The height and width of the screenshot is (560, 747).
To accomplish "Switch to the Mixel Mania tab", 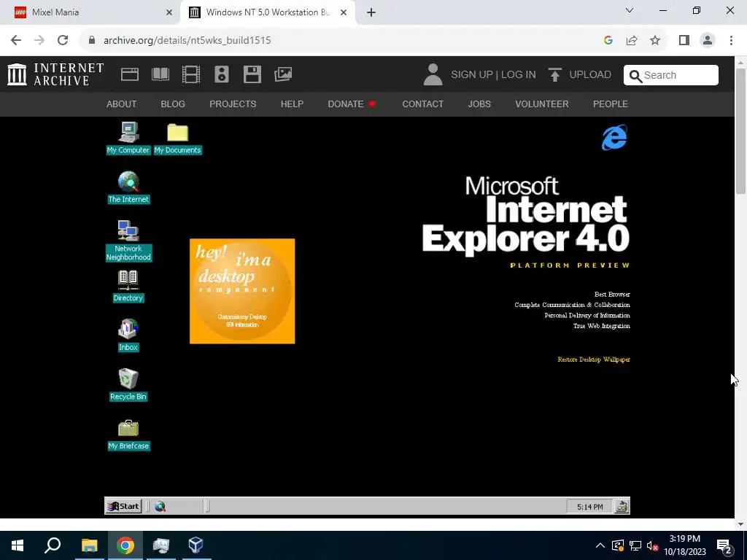I will (x=90, y=12).
